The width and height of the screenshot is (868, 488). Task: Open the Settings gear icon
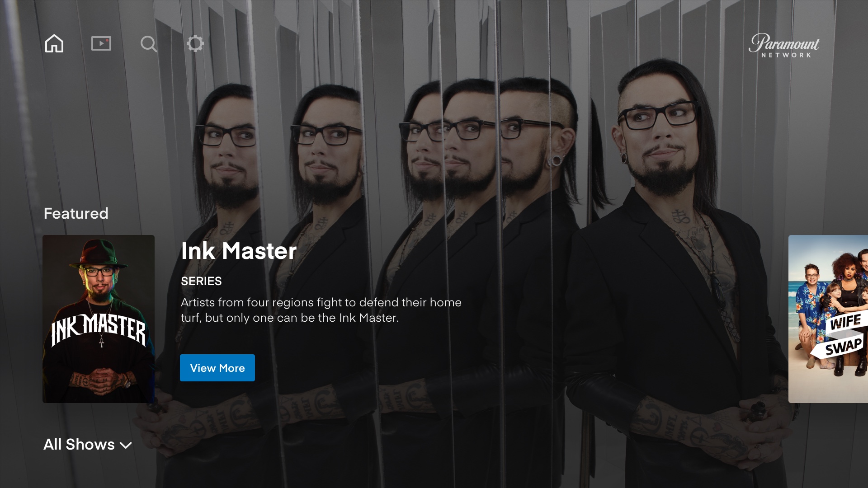click(195, 43)
